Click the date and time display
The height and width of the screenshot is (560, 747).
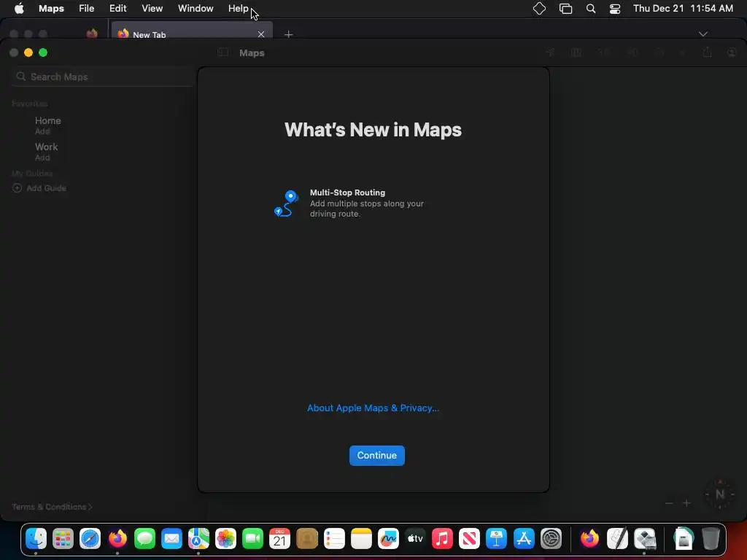coord(683,9)
